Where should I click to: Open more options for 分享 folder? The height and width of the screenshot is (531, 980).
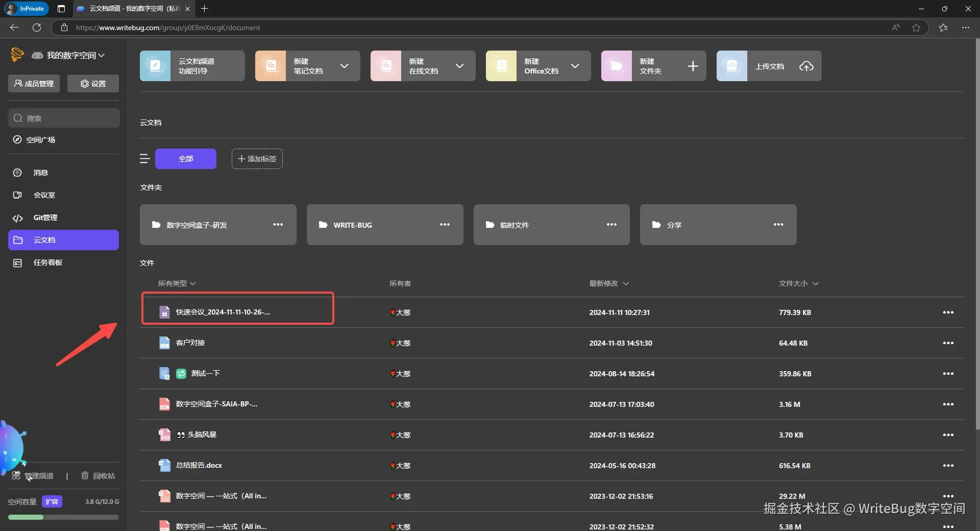[778, 225]
